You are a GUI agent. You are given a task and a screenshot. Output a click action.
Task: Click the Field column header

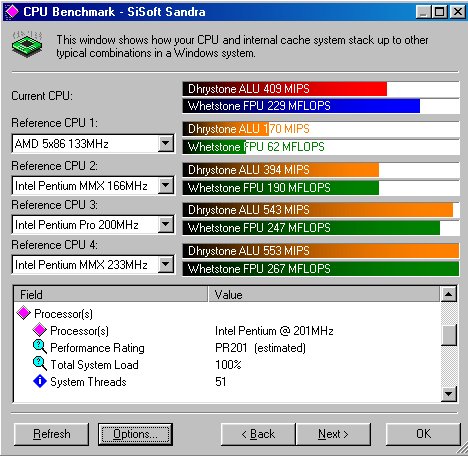click(x=111, y=294)
